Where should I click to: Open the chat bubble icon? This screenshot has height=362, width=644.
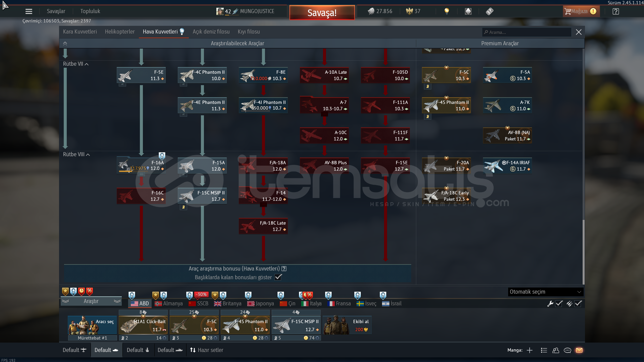[568, 350]
